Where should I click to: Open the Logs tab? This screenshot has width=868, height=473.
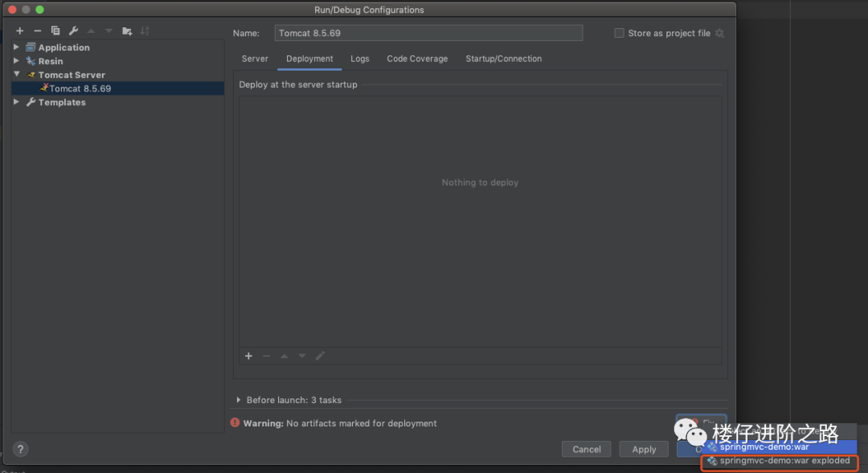coord(360,59)
